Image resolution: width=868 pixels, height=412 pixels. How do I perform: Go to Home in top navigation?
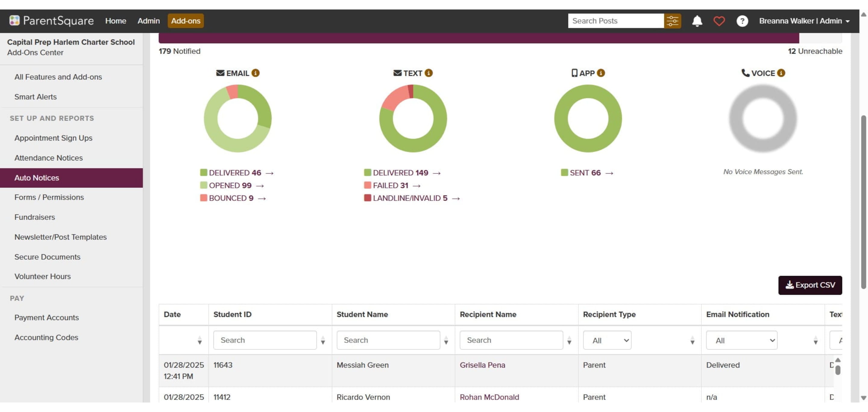click(x=115, y=21)
